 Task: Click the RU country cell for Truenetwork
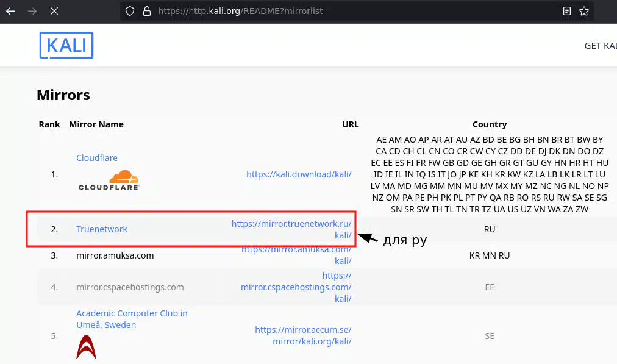tap(490, 229)
